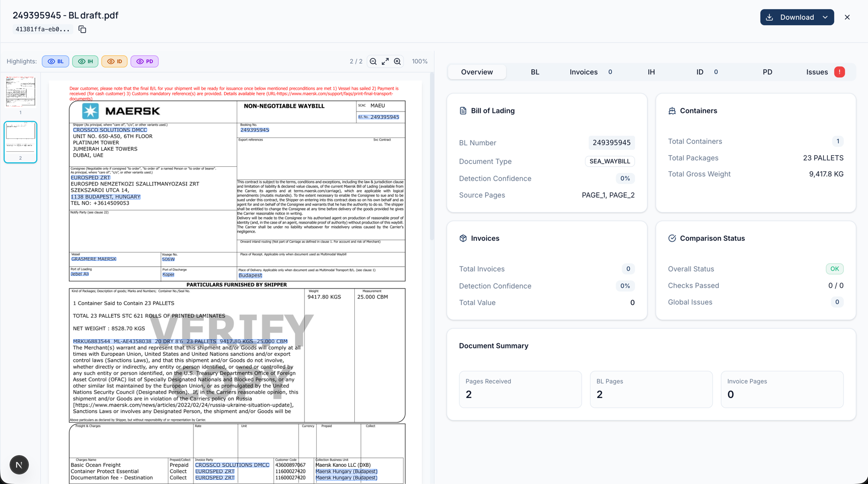Click the OK overall status badge

(834, 269)
